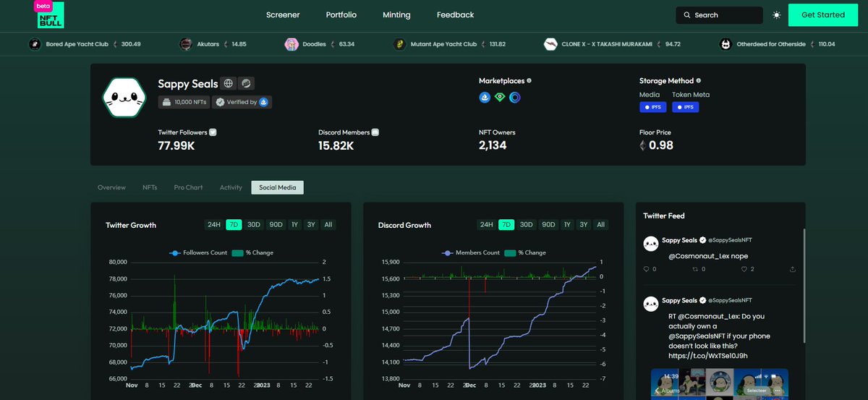This screenshot has height=400, width=868.
Task: Set Twitter Growth range to 30D
Action: 254,225
